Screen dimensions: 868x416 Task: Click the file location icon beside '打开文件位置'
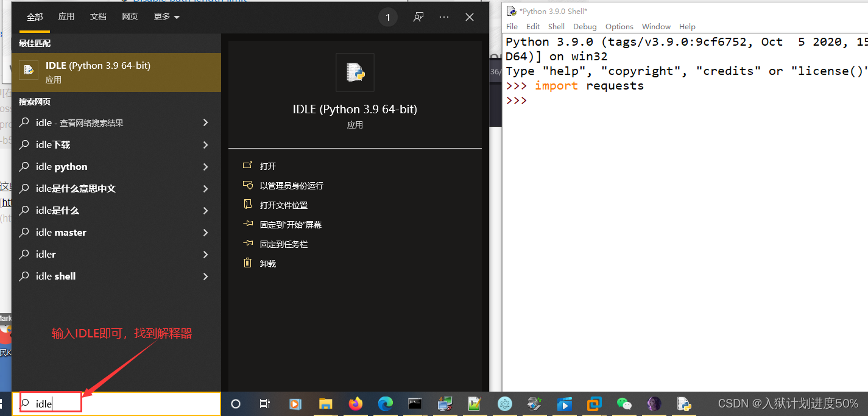pyautogui.click(x=247, y=205)
